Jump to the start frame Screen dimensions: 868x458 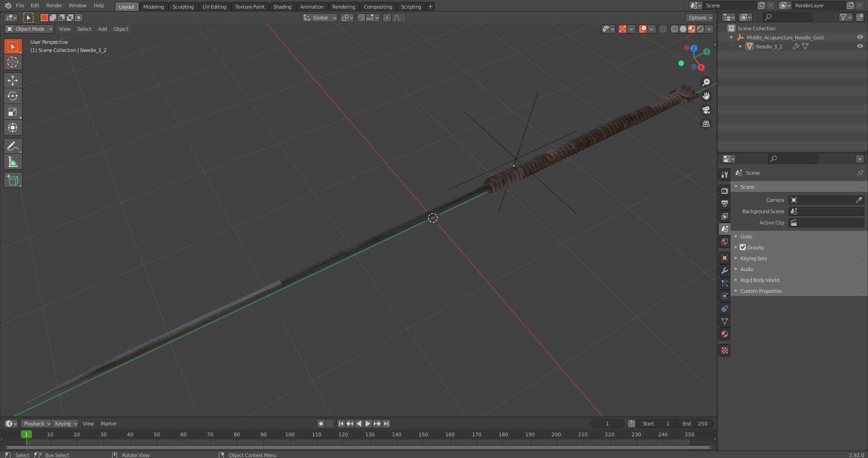pyautogui.click(x=341, y=424)
